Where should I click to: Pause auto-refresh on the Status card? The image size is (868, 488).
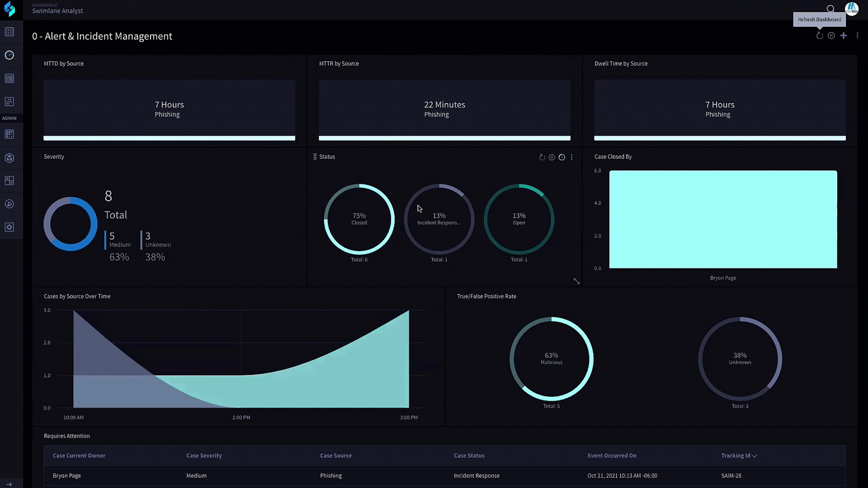click(x=552, y=157)
